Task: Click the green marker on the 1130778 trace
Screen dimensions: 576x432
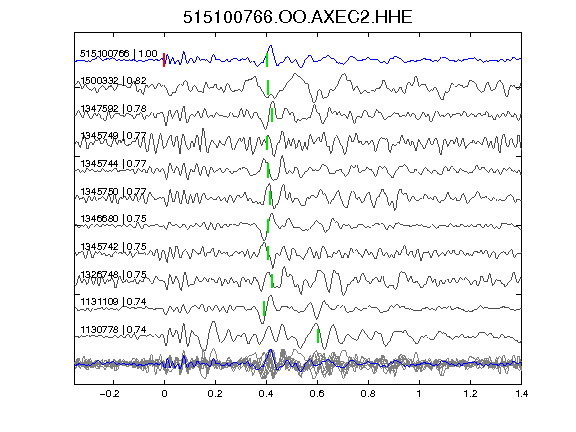Action: click(x=318, y=336)
